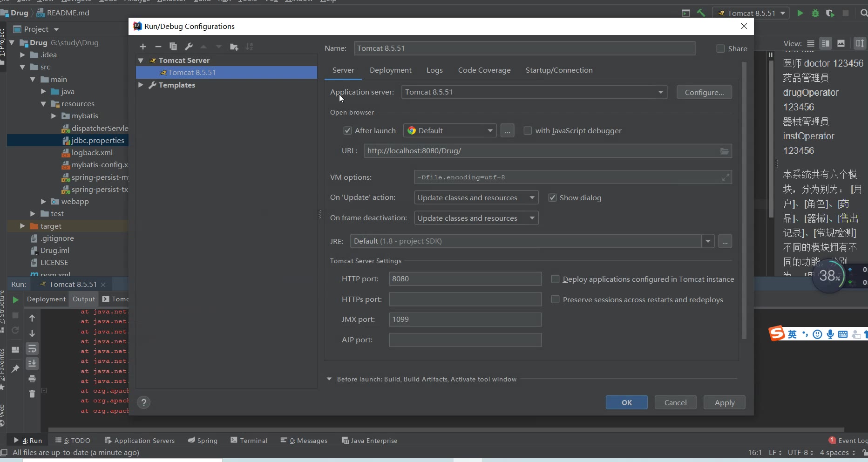Create new folder in the configurations toolbar
Image resolution: width=868 pixels, height=462 pixels.
point(234,47)
